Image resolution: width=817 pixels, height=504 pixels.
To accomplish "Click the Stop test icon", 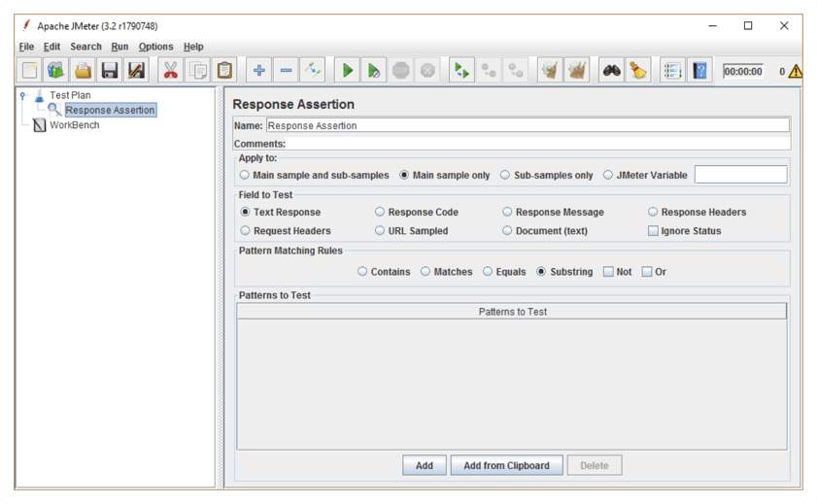I will (400, 70).
